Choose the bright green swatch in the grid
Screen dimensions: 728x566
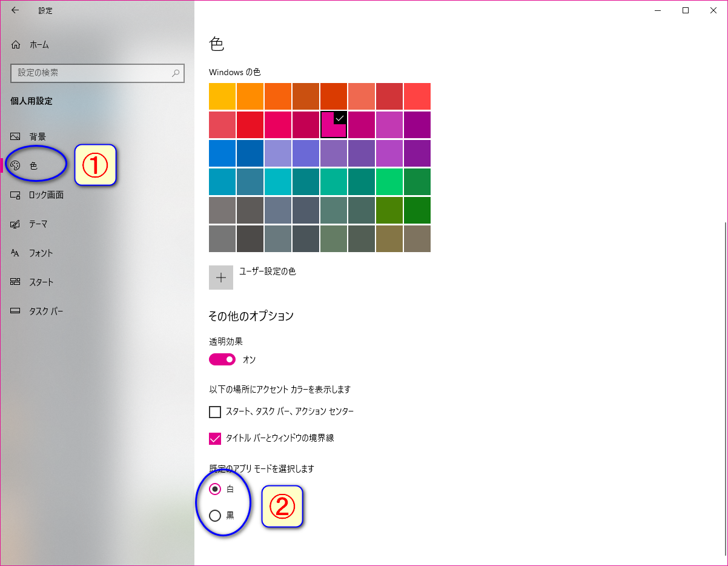click(x=389, y=182)
